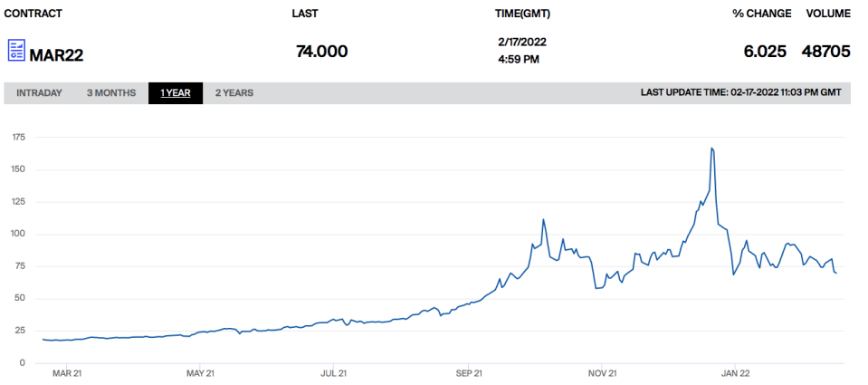The height and width of the screenshot is (385, 868).
Task: Click the 6.025 percent change value
Action: click(765, 52)
